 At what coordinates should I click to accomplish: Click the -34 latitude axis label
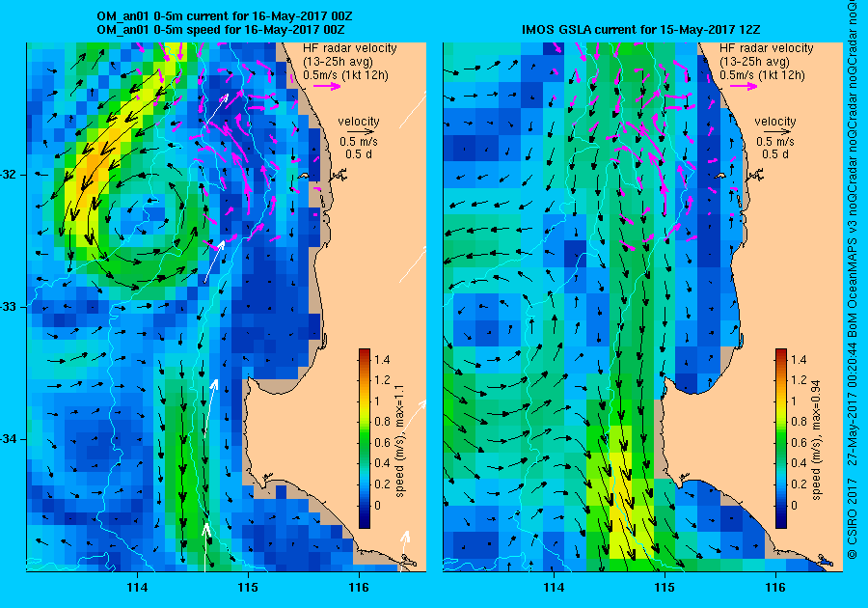click(x=8, y=440)
